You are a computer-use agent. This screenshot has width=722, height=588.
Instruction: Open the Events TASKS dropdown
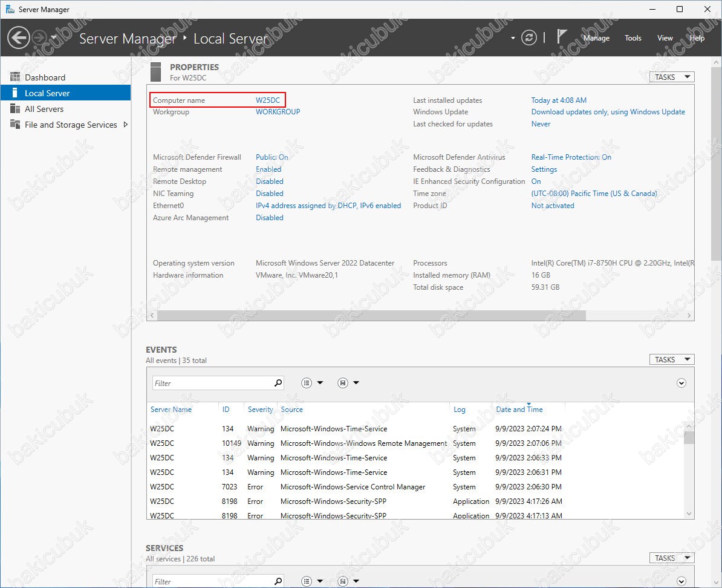point(671,359)
